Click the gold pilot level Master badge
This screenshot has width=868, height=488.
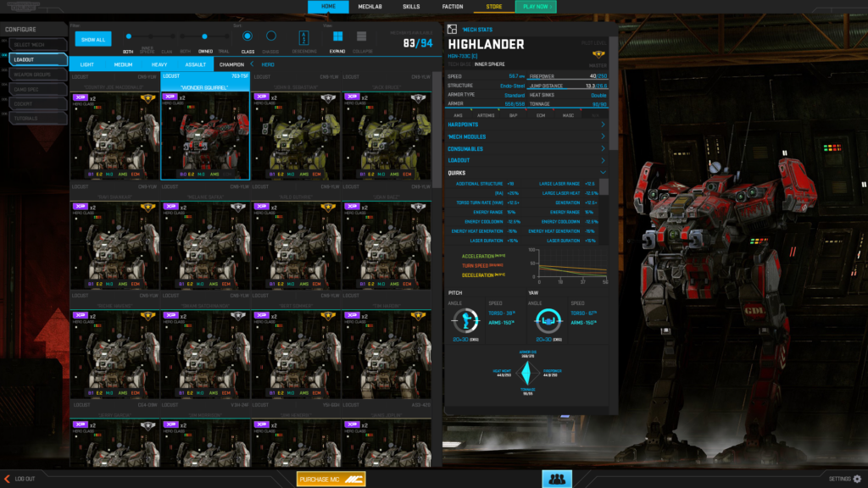(x=598, y=54)
